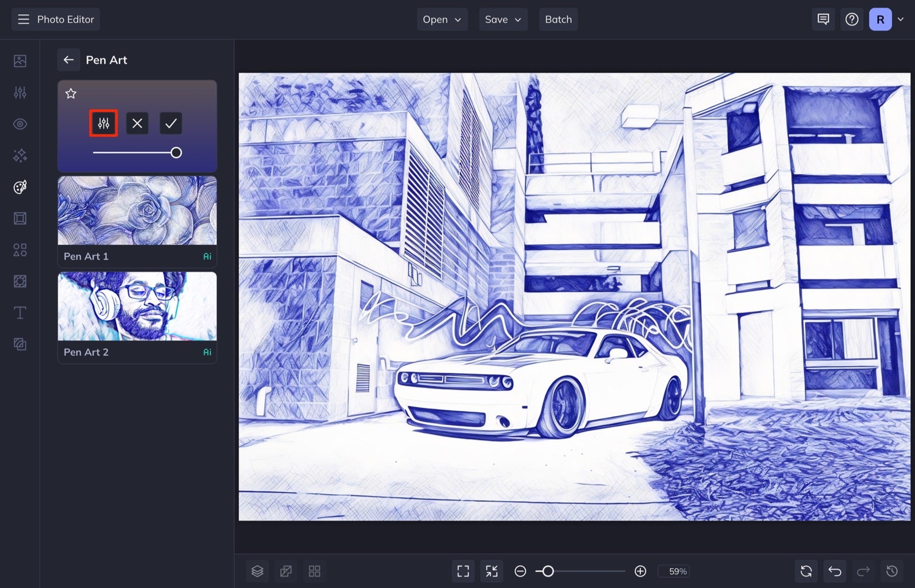Open the Effects sidebar panel
The image size is (915, 588).
tap(20, 186)
